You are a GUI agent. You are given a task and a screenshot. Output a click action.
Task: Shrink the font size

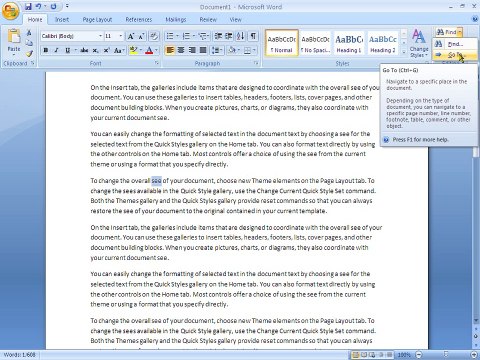(141, 36)
